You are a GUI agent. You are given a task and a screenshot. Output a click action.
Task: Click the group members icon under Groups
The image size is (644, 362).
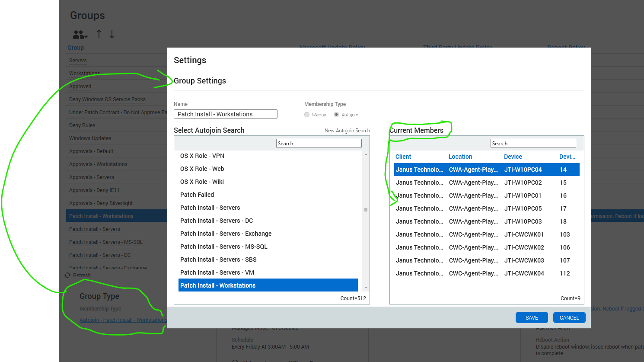(x=80, y=35)
